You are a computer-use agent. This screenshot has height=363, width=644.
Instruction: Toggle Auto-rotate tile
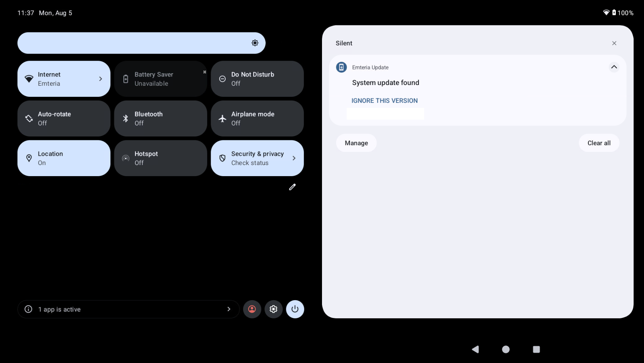pyautogui.click(x=64, y=118)
